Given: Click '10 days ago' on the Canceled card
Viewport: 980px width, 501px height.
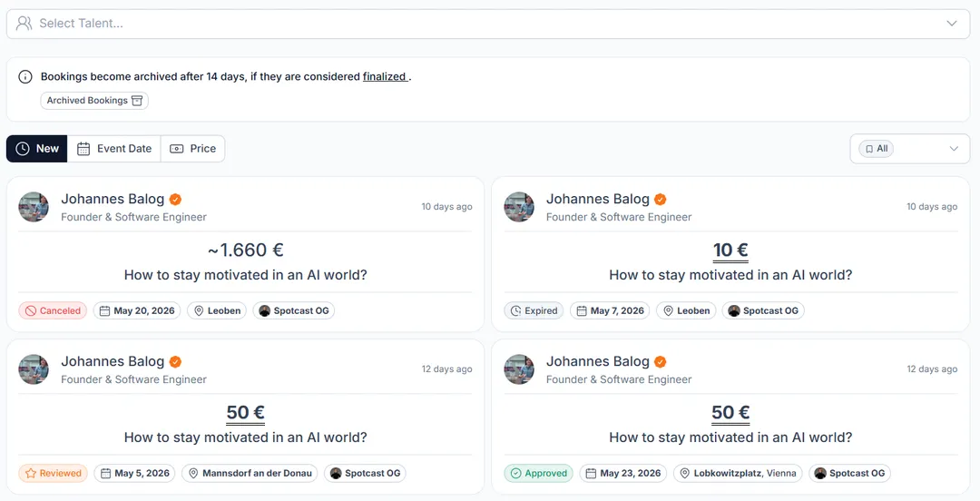Looking at the screenshot, I should point(446,207).
